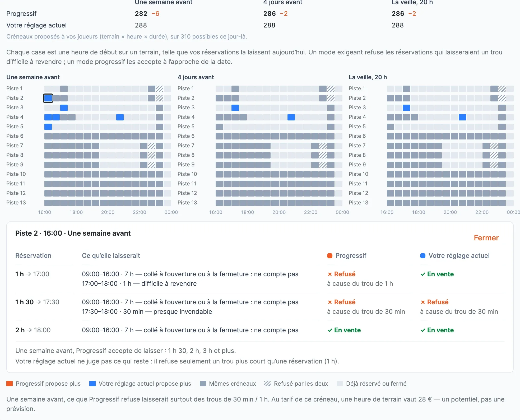Close the Piste 2 detail panel with Fermer
The width and height of the screenshot is (520, 420).
coord(486,238)
